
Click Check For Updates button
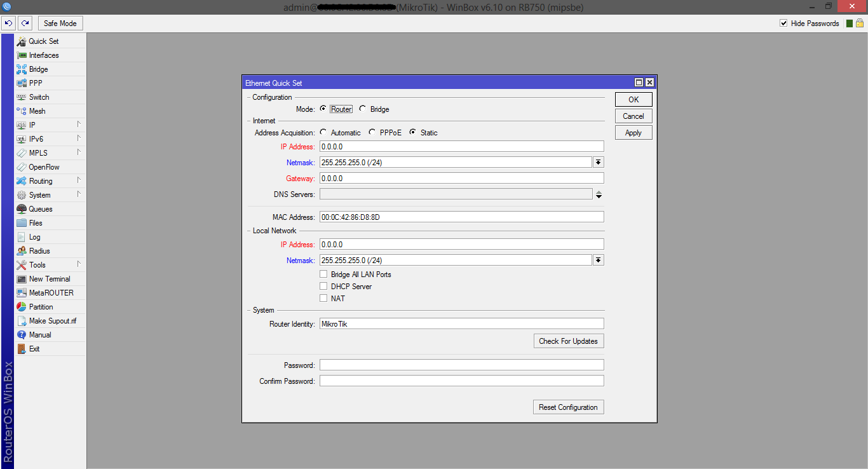568,341
